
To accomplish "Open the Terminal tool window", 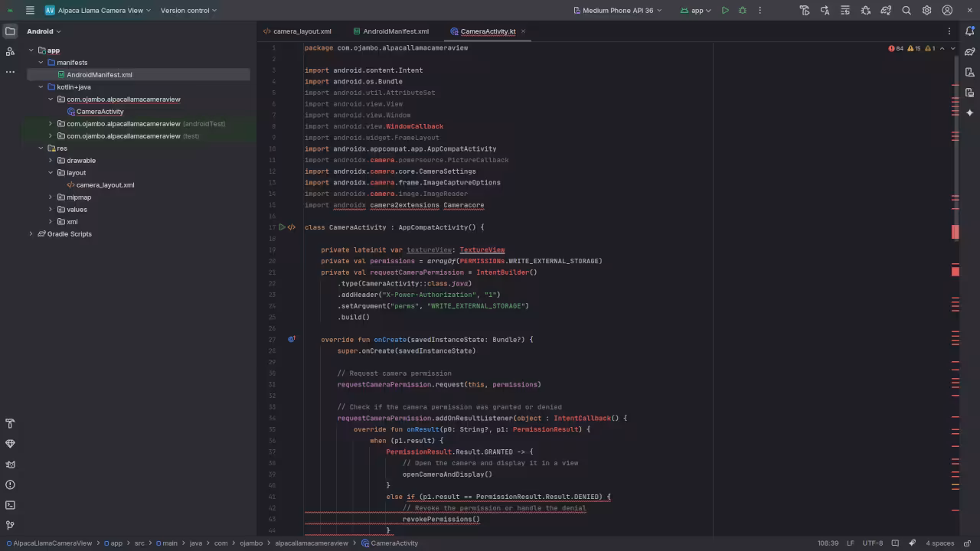I will coord(10,505).
